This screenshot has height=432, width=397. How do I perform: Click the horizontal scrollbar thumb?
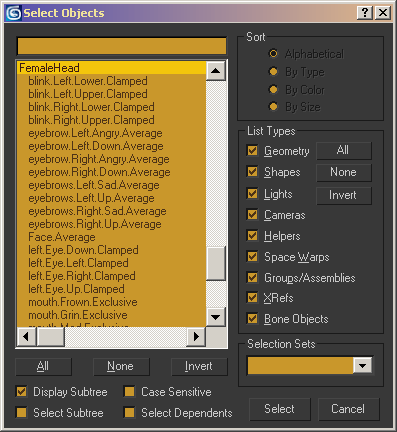tap(51, 337)
